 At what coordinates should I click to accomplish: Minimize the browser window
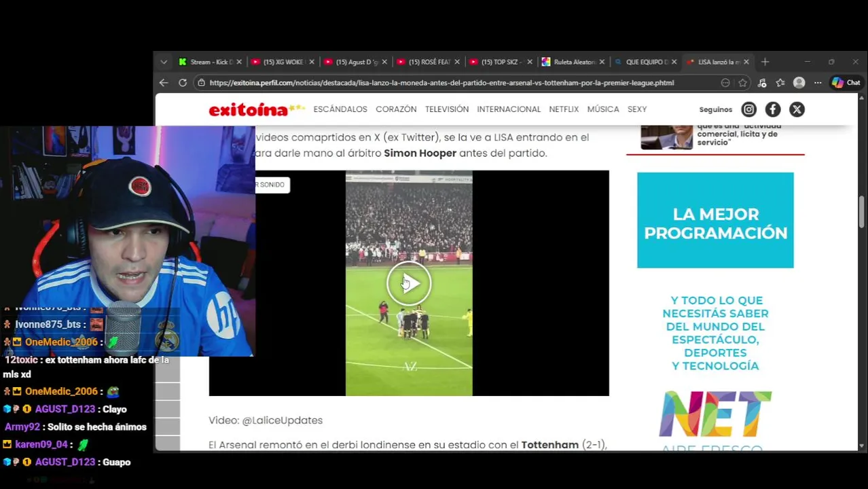click(x=807, y=62)
